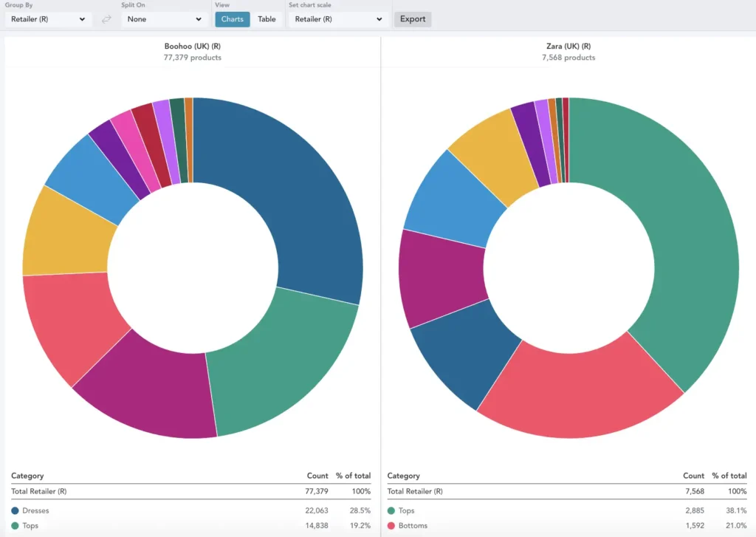The image size is (756, 537).
Task: Click the Boohoo (UK) (R) chart title
Action: 192,46
